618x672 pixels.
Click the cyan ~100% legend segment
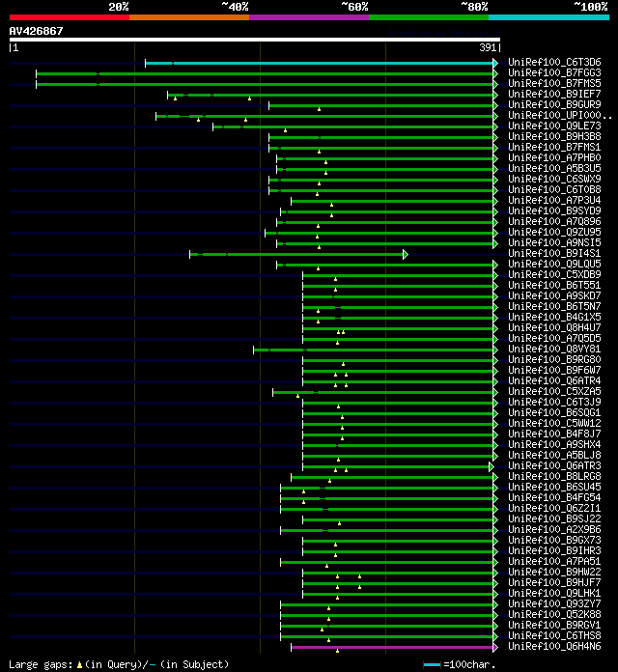coord(549,17)
